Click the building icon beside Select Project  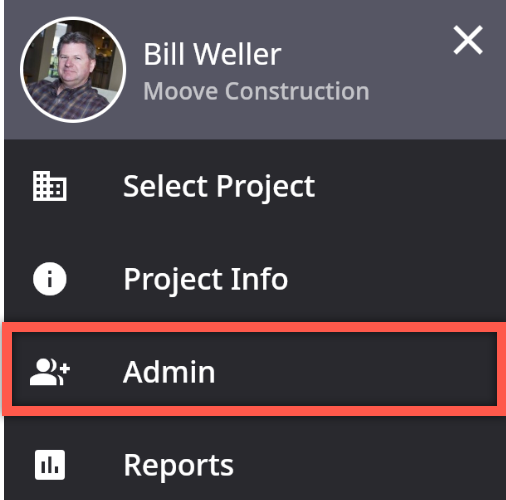[50, 186]
